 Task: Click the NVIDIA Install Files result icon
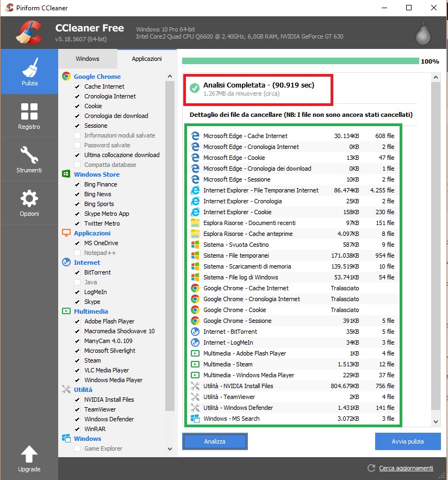(195, 386)
